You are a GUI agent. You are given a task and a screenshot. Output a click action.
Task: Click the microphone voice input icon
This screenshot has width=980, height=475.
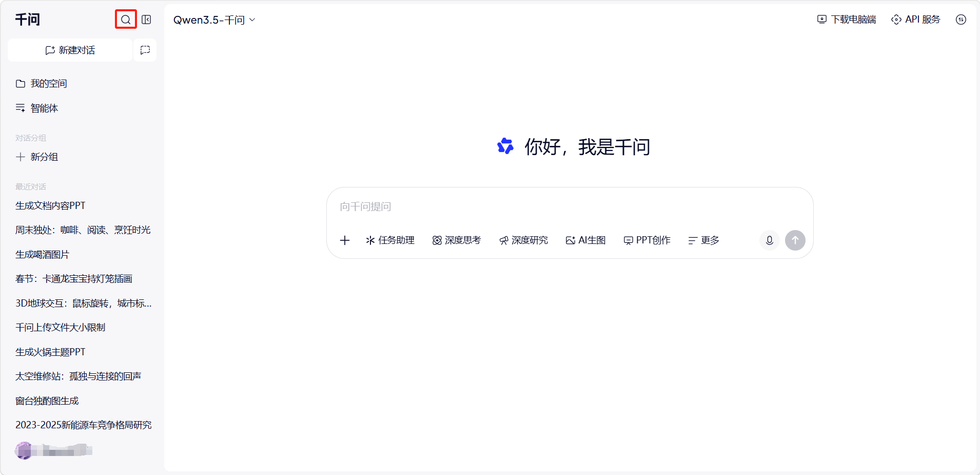click(x=770, y=240)
